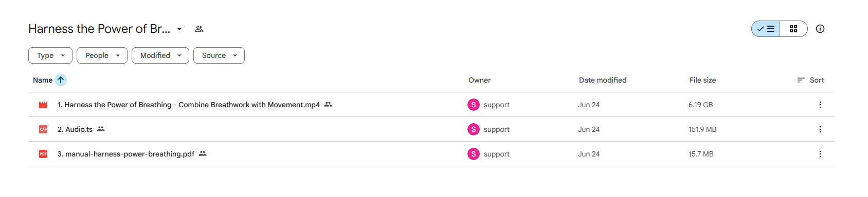Click the Name column header
The image size is (868, 197).
43,80
